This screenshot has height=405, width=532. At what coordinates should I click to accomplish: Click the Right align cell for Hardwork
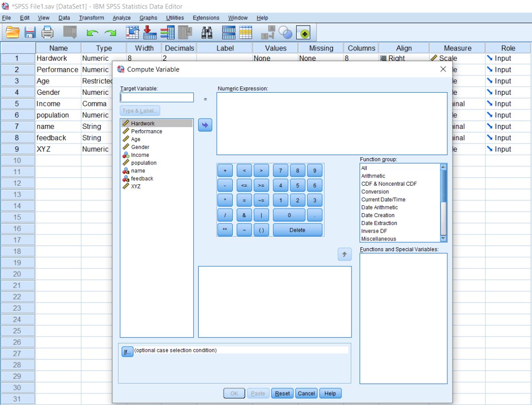point(404,58)
